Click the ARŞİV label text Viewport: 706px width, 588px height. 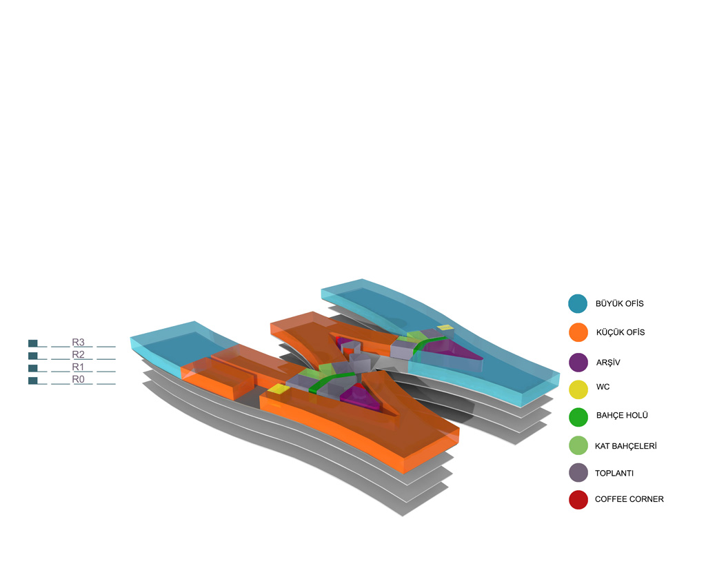[608, 363]
